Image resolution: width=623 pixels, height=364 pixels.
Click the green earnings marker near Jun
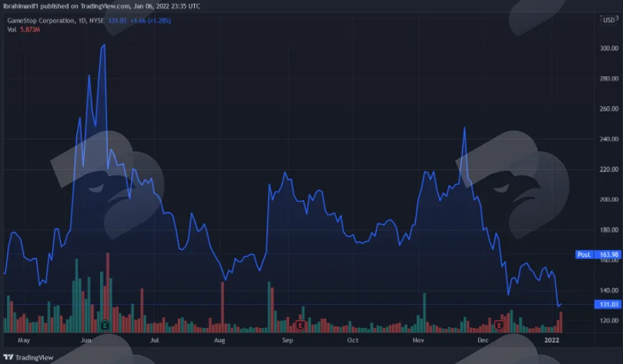pyautogui.click(x=105, y=326)
